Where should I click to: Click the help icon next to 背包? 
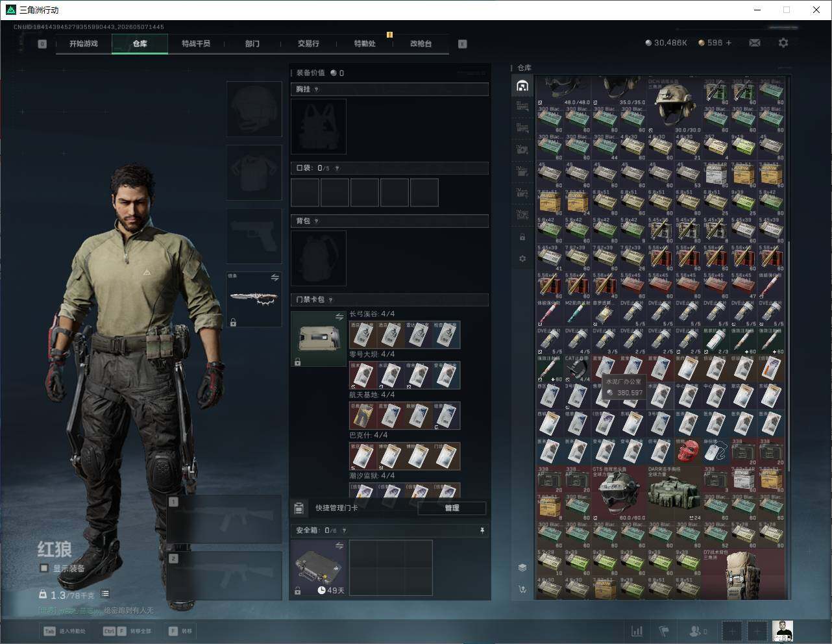[x=317, y=221]
